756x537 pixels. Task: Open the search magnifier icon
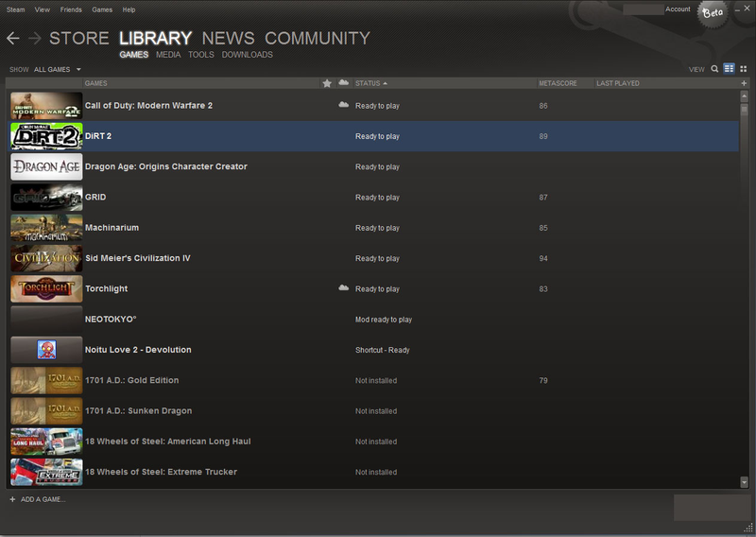click(714, 69)
